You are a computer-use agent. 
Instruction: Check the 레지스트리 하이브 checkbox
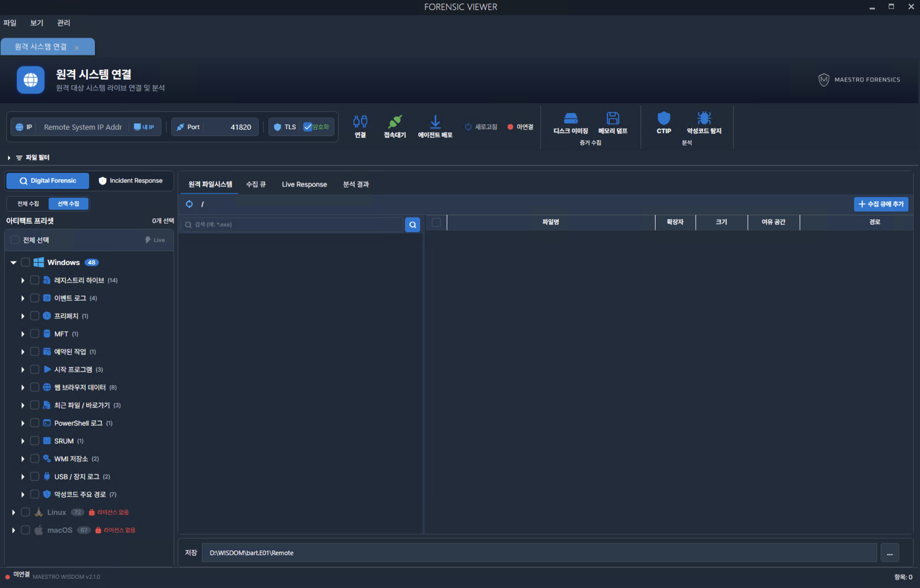click(34, 280)
